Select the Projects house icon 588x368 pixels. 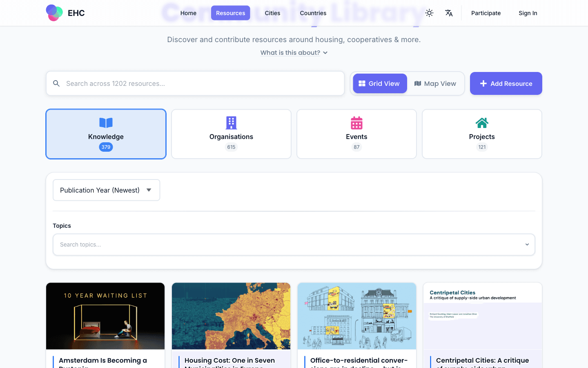pos(482,123)
